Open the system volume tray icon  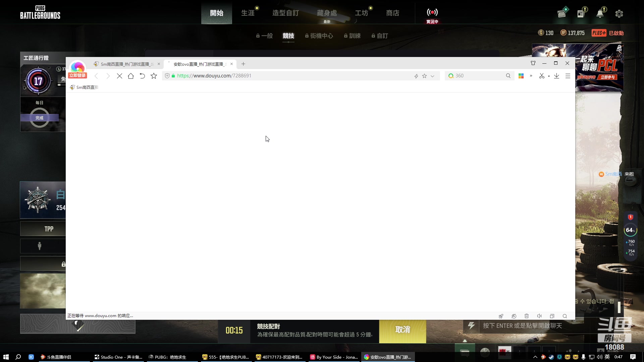point(599,357)
